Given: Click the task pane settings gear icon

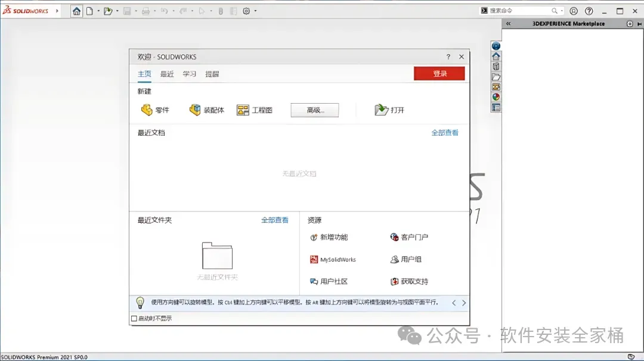Looking at the screenshot, I should [630, 24].
